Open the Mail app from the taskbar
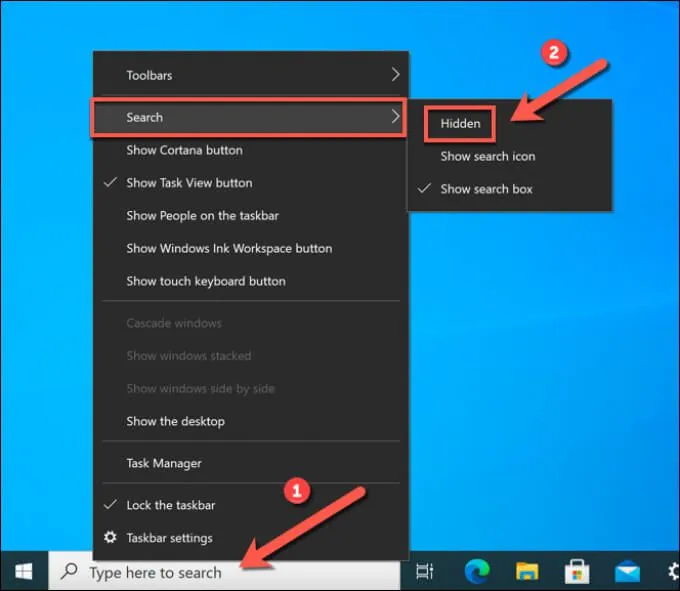Image resolution: width=680 pixels, height=591 pixels. (627, 571)
